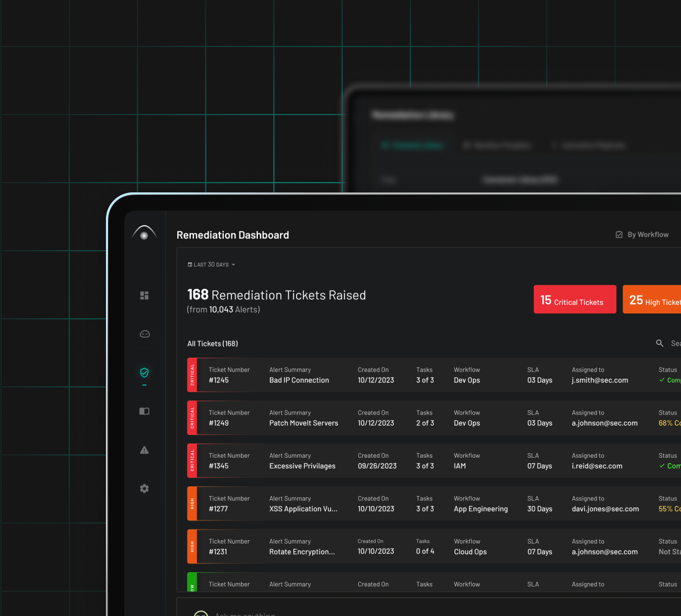
Task: Click the search magnifier icon
Action: click(659, 343)
